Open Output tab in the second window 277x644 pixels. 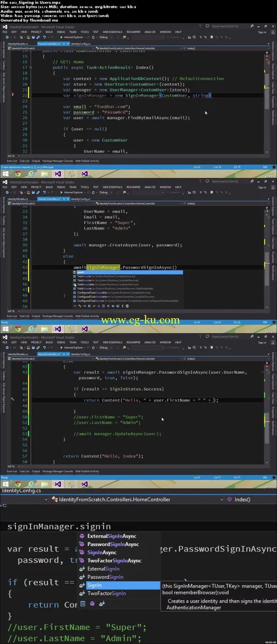[36, 316]
